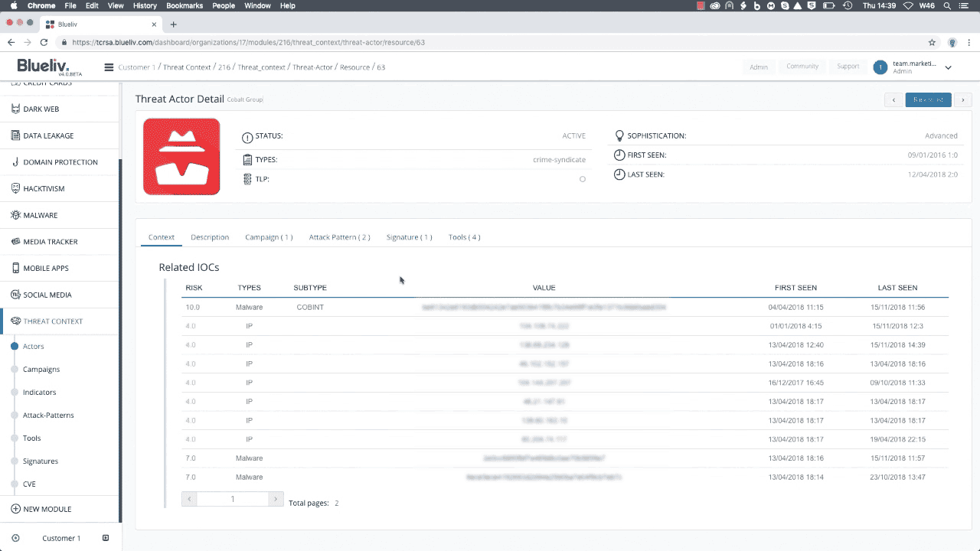Open the Domain Protection module

[x=60, y=162]
